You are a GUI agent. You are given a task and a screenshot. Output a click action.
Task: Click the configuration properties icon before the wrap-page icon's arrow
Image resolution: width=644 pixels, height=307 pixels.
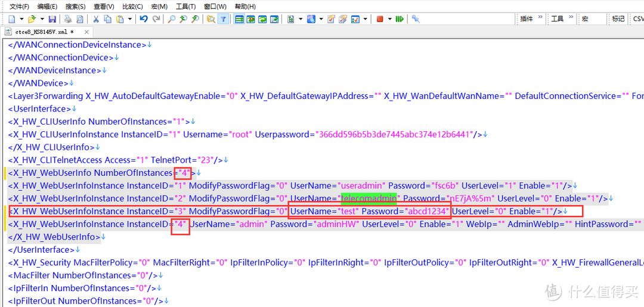tap(291, 19)
